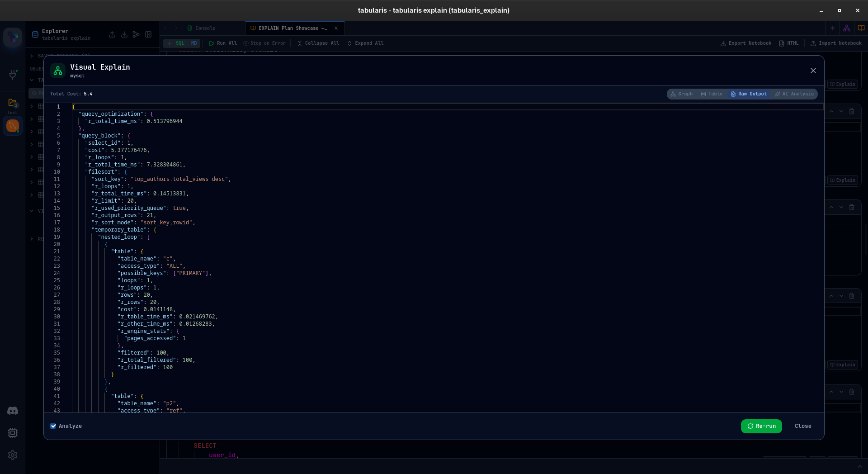Open Discord from the bottom sidebar
This screenshot has width=868, height=474.
point(13,411)
